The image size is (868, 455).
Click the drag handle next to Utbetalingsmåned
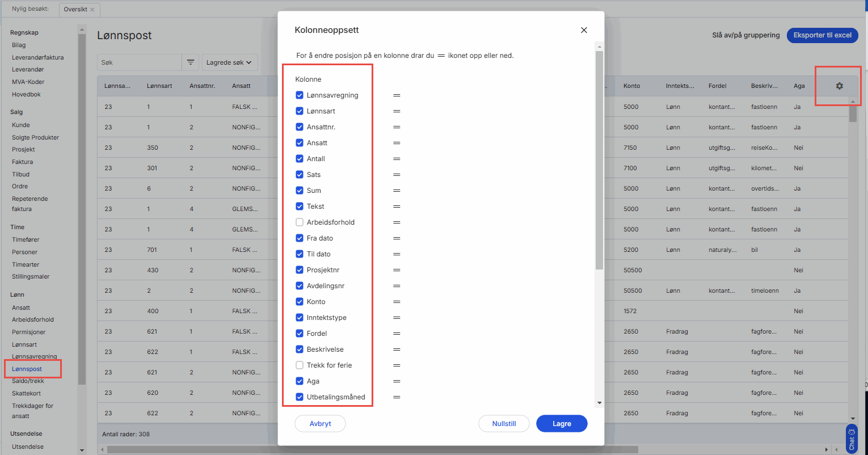tap(397, 397)
